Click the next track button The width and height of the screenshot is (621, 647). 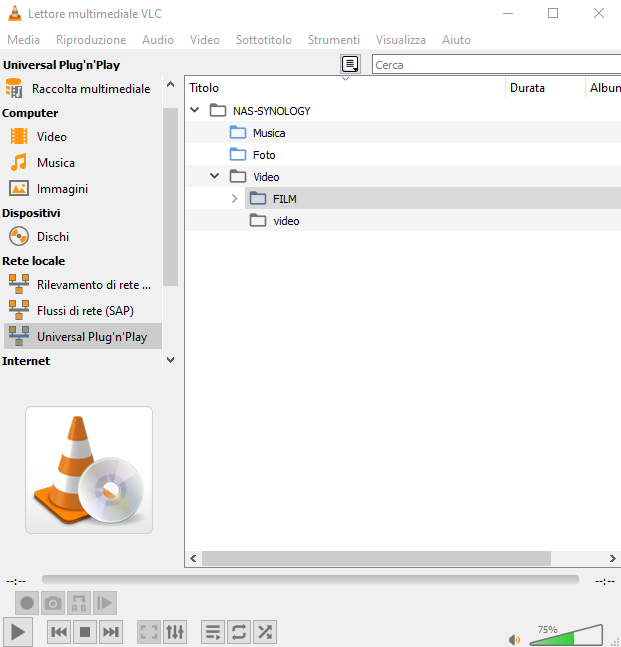tap(111, 632)
